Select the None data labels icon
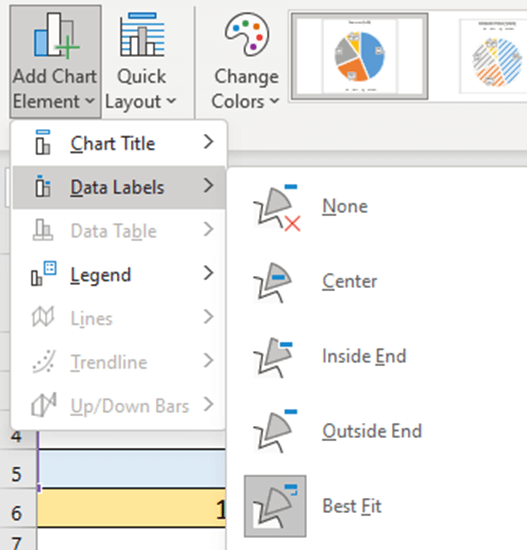The width and height of the screenshot is (527, 550). (x=277, y=207)
